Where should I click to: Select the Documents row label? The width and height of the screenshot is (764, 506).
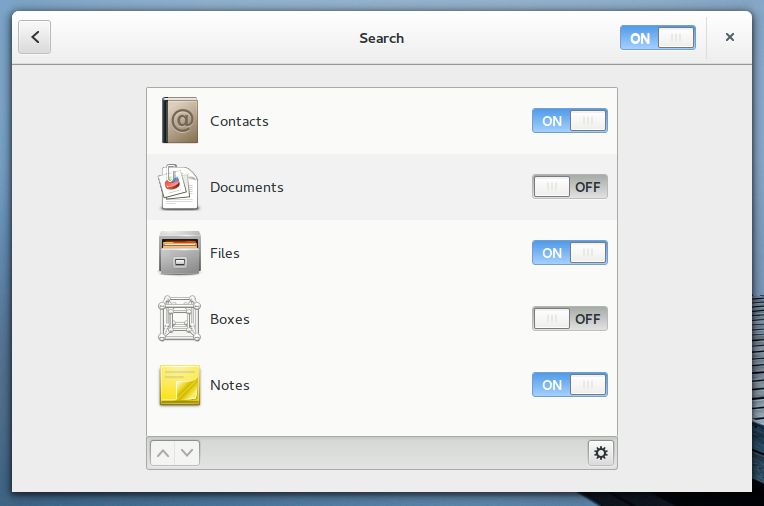point(246,187)
